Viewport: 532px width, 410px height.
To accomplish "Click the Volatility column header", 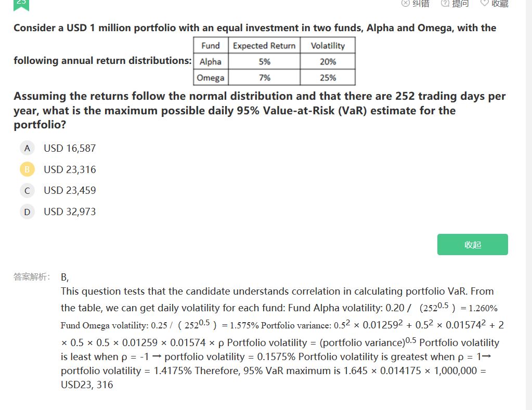I will [x=328, y=45].
